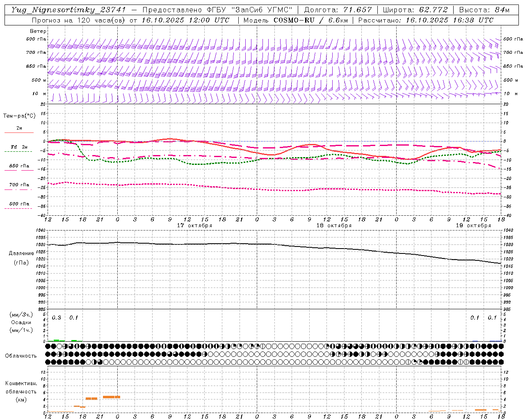Viewport: 525px width, 420px height.
Task: Click the dotted line sample under 500 гПа legend
Action: (18, 209)
